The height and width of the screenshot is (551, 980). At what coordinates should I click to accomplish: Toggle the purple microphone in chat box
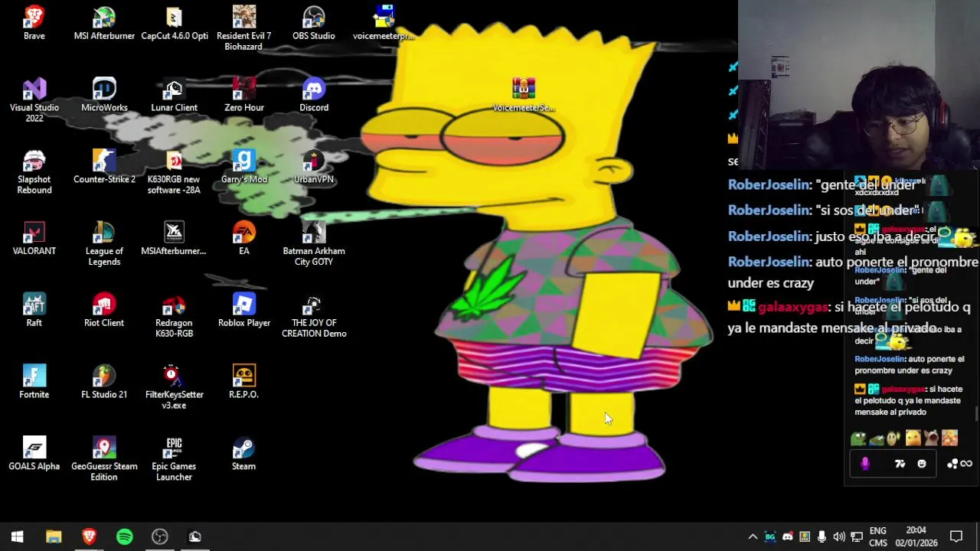[x=865, y=464]
